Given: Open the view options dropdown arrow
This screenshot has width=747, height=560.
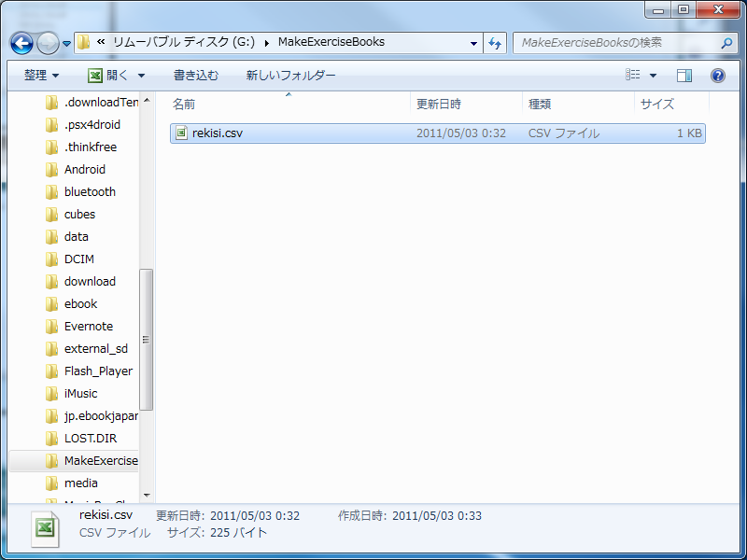Looking at the screenshot, I should [653, 76].
